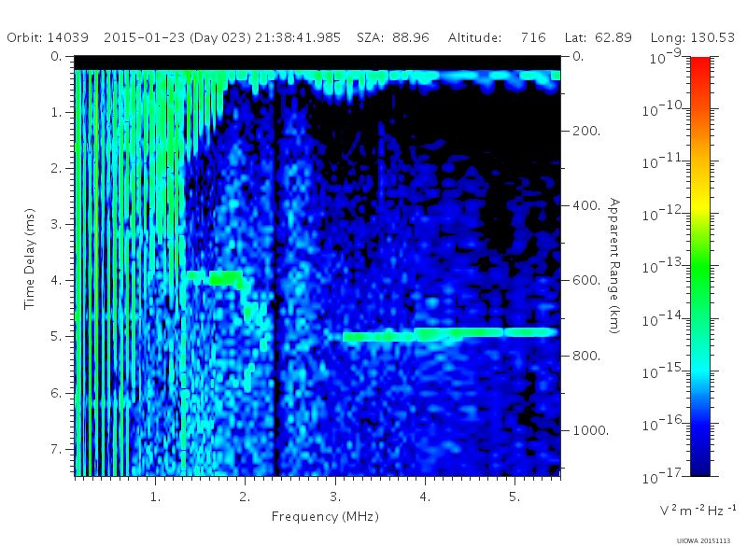Screen dimensions: 747x560
Task: Click the '6.' time delay tick label
Action: tap(56, 393)
